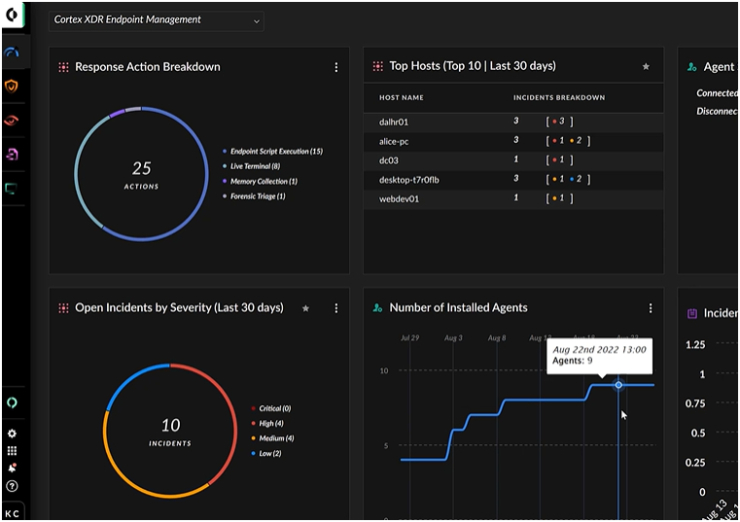Screen dimensions: 740x522
Task: Click the Cortex logo in sidebar top
Action: (12, 17)
